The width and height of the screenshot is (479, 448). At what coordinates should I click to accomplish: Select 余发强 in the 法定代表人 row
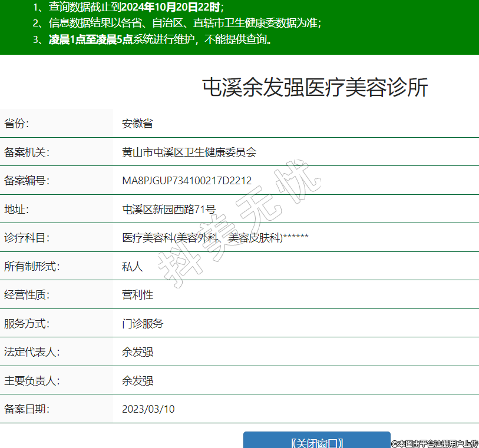tap(137, 352)
